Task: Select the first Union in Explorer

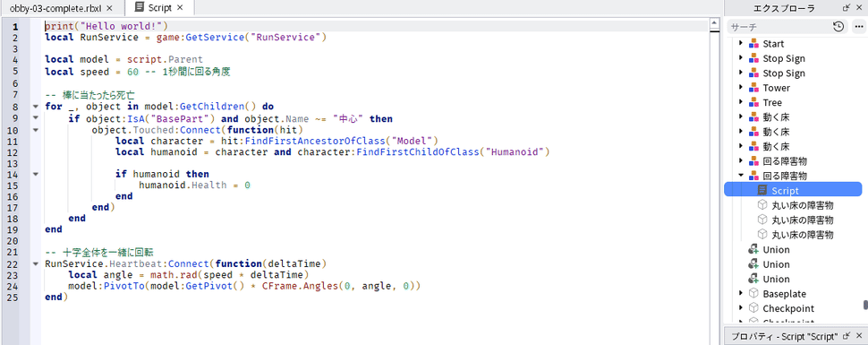Action: pyautogui.click(x=776, y=250)
